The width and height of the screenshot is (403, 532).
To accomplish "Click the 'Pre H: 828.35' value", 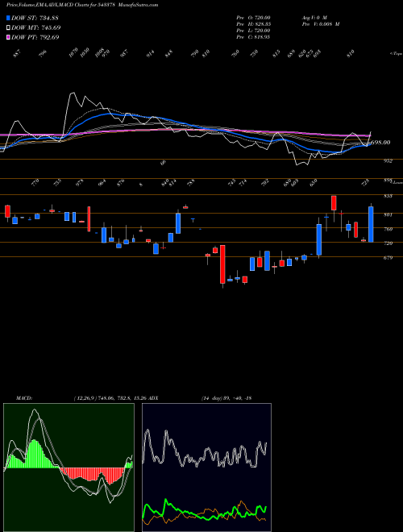I will coord(253,24).
